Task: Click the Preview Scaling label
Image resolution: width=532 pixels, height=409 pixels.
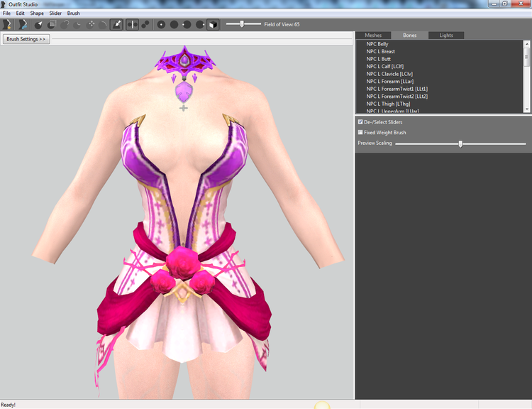Action: (x=375, y=143)
